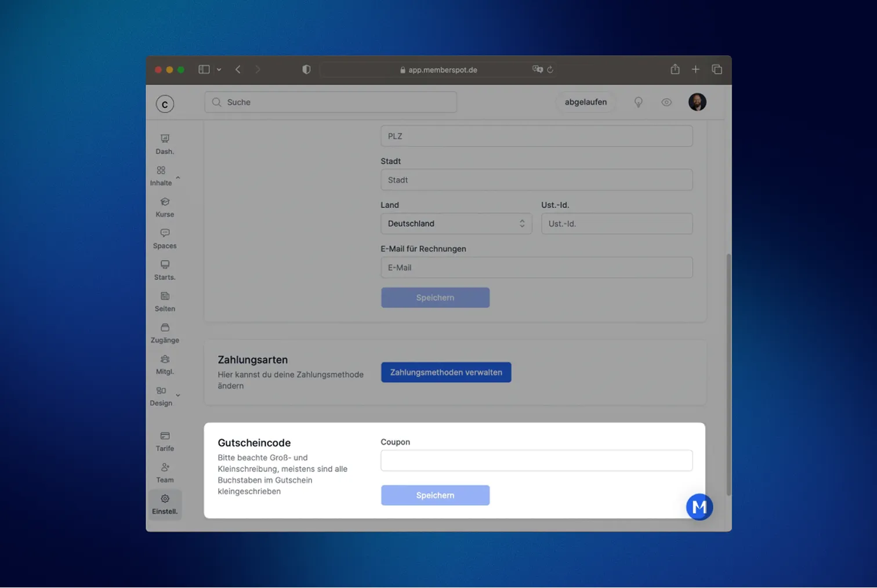The height and width of the screenshot is (588, 877).
Task: Open the Inhalte sidebar section
Action: 161,176
